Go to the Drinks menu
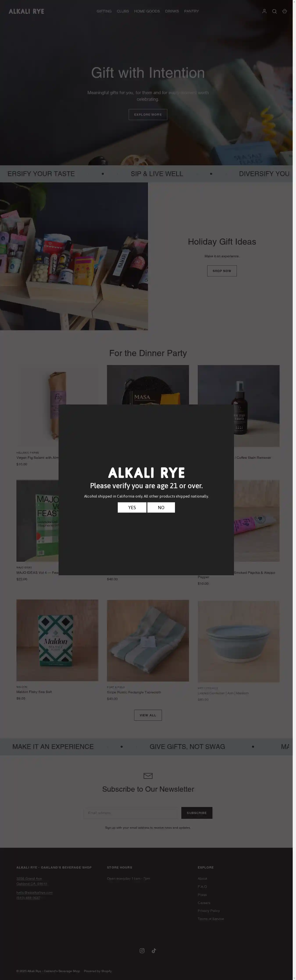 (172, 11)
